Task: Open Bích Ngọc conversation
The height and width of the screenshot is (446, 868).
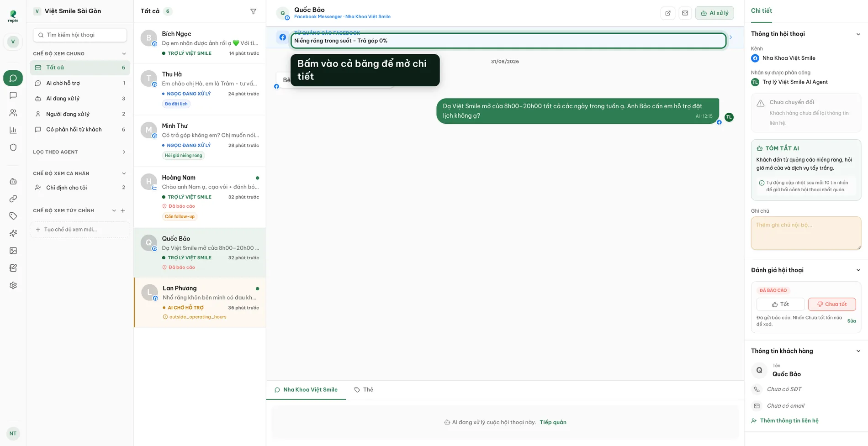Action: (x=200, y=43)
